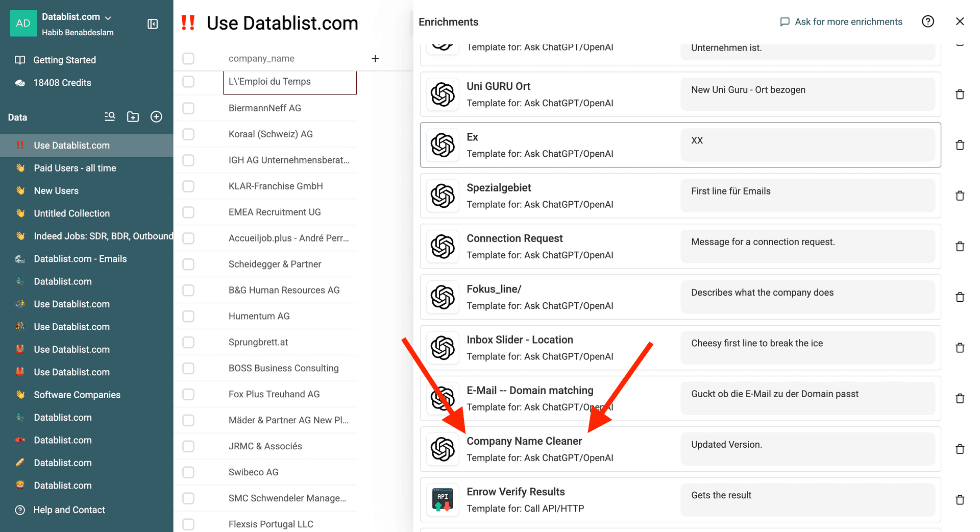Toggle the select-all header checkbox
980x532 pixels.
[188, 59]
